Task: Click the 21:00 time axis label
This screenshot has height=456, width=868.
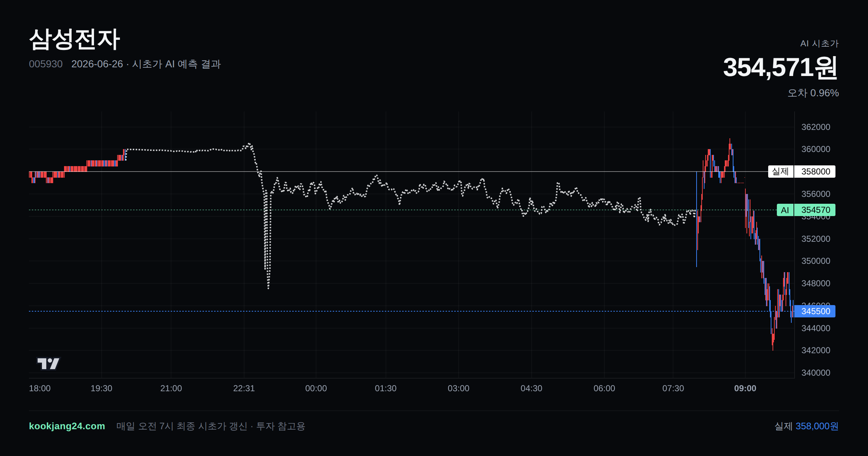Action: click(x=171, y=388)
